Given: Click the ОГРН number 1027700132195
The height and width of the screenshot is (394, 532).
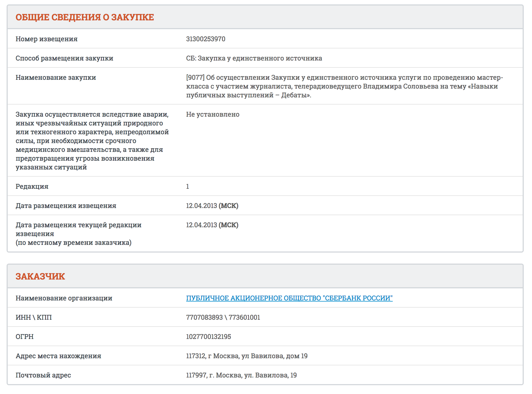Looking at the screenshot, I should (209, 336).
